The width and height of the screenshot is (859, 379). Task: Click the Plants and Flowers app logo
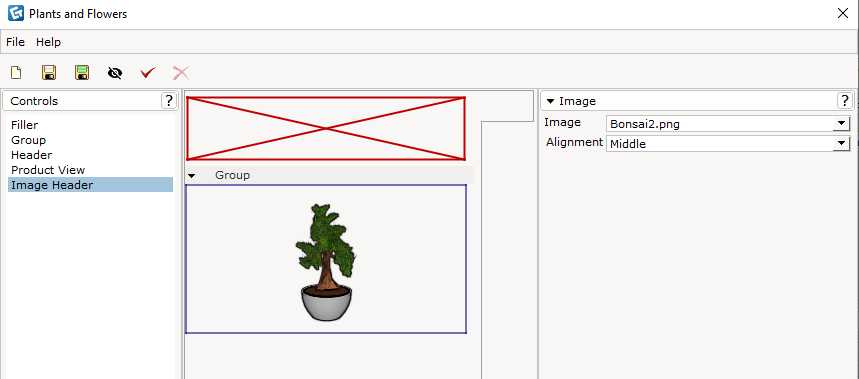(x=15, y=14)
